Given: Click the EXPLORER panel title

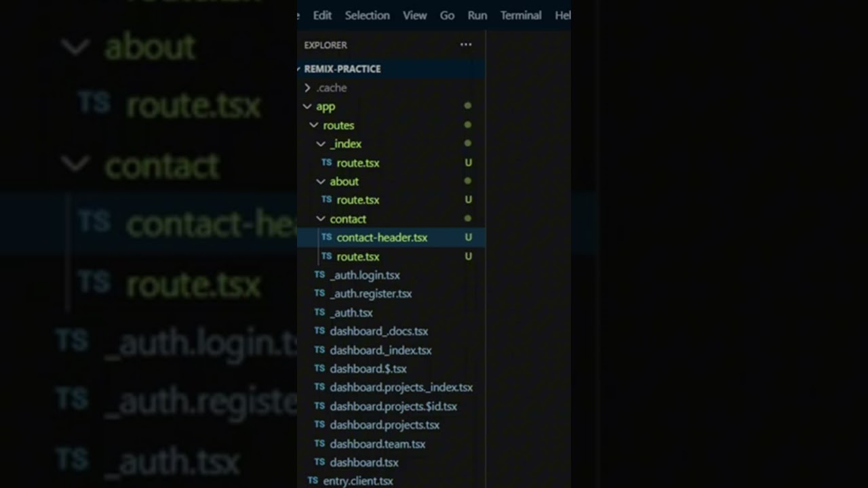Looking at the screenshot, I should tap(325, 45).
